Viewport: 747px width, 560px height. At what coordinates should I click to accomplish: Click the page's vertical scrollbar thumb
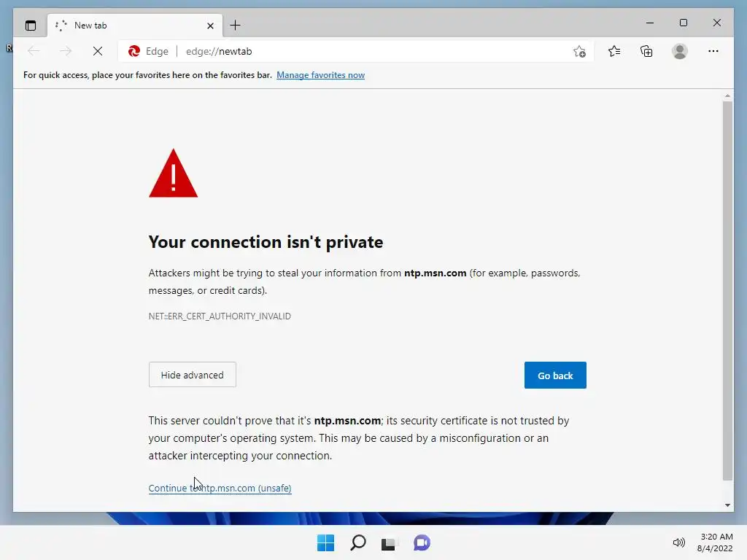pyautogui.click(x=727, y=290)
